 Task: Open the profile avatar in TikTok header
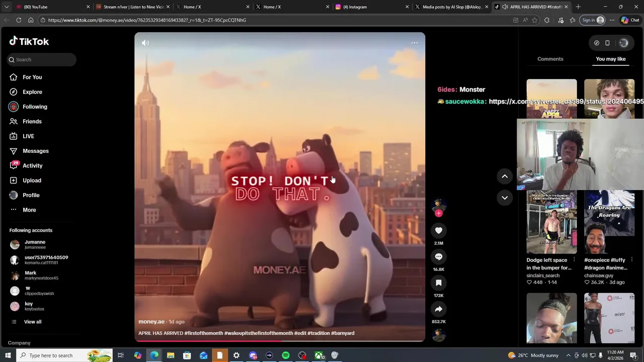tap(623, 43)
